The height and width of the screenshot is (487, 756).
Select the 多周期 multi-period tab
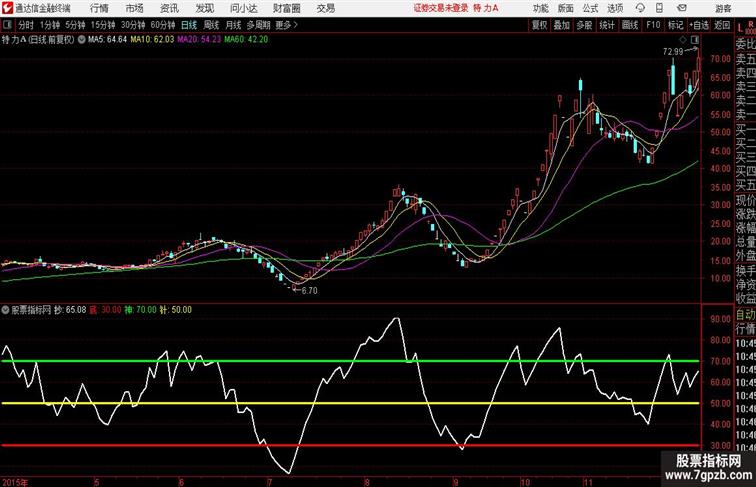click(258, 25)
